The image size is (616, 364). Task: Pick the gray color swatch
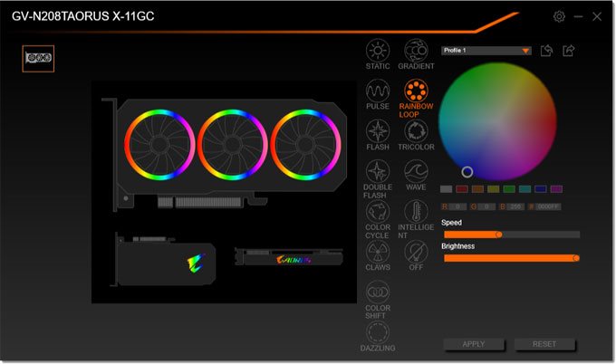pyautogui.click(x=446, y=189)
